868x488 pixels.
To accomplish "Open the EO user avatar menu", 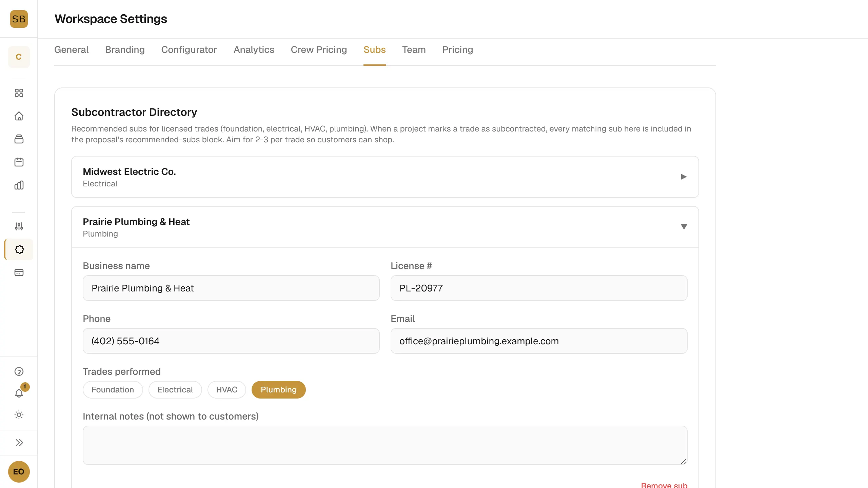I will tap(19, 472).
